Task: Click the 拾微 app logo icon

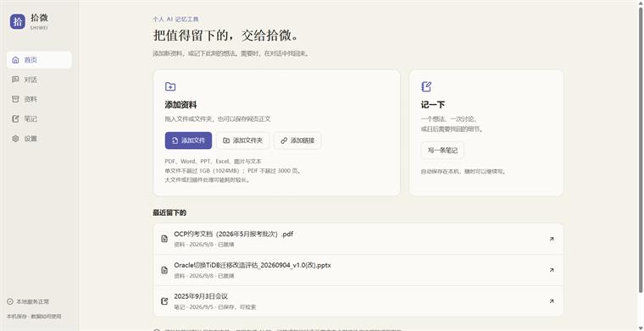Action: [x=17, y=22]
